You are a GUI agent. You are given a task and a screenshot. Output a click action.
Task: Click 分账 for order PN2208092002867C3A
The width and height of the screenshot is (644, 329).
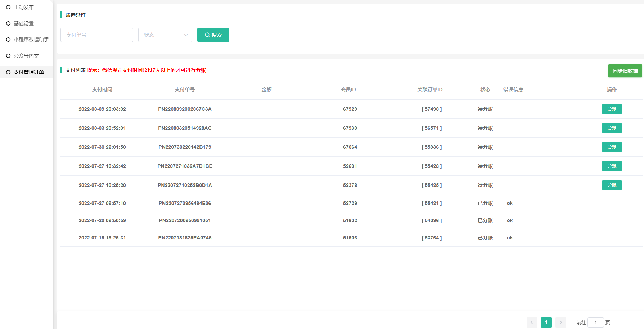coord(612,109)
